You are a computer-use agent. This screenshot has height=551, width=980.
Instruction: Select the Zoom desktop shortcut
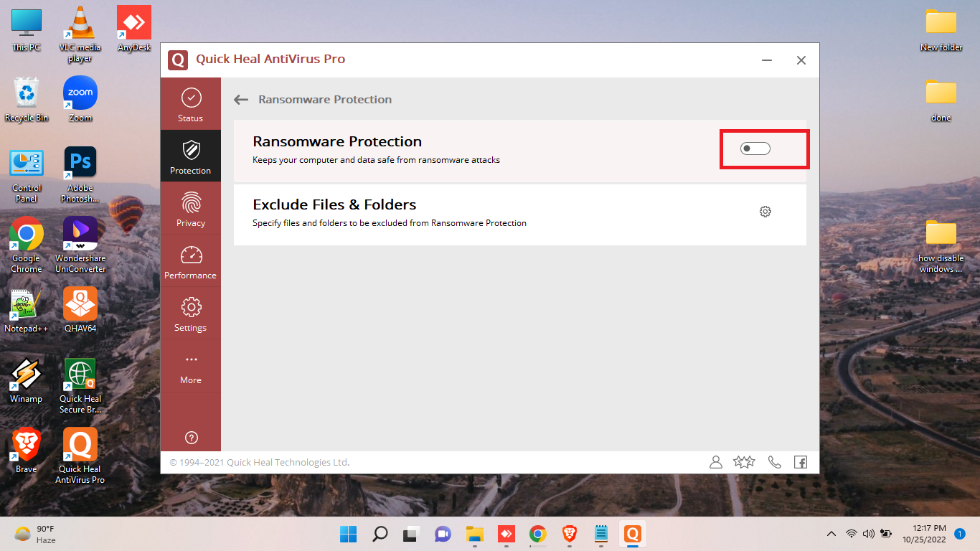click(80, 99)
